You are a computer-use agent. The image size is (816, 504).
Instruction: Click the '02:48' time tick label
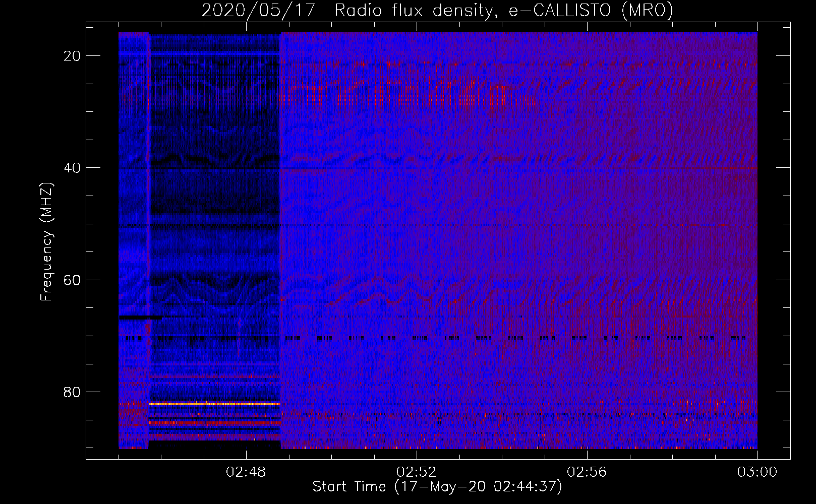pyautogui.click(x=246, y=472)
